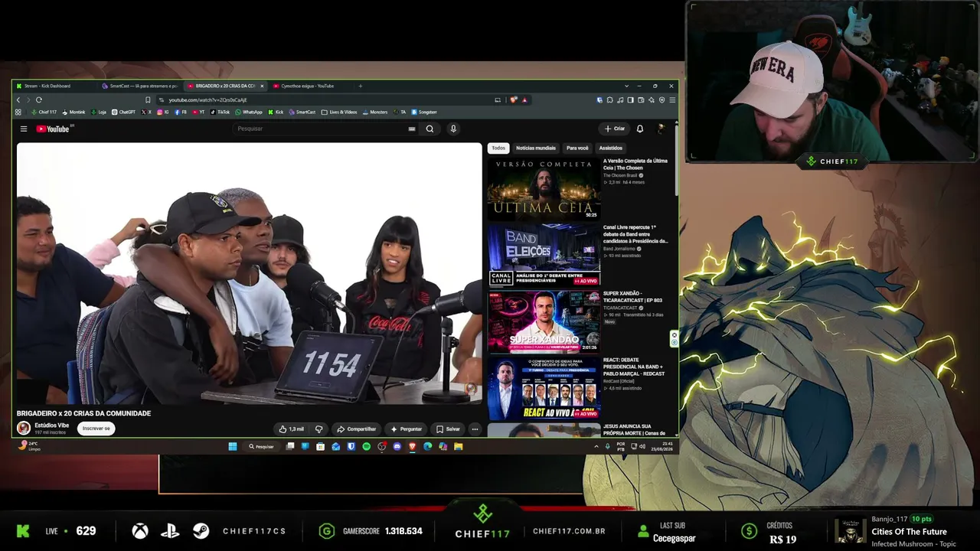This screenshot has height=551, width=980.
Task: Open a new browser tab
Action: (x=360, y=86)
